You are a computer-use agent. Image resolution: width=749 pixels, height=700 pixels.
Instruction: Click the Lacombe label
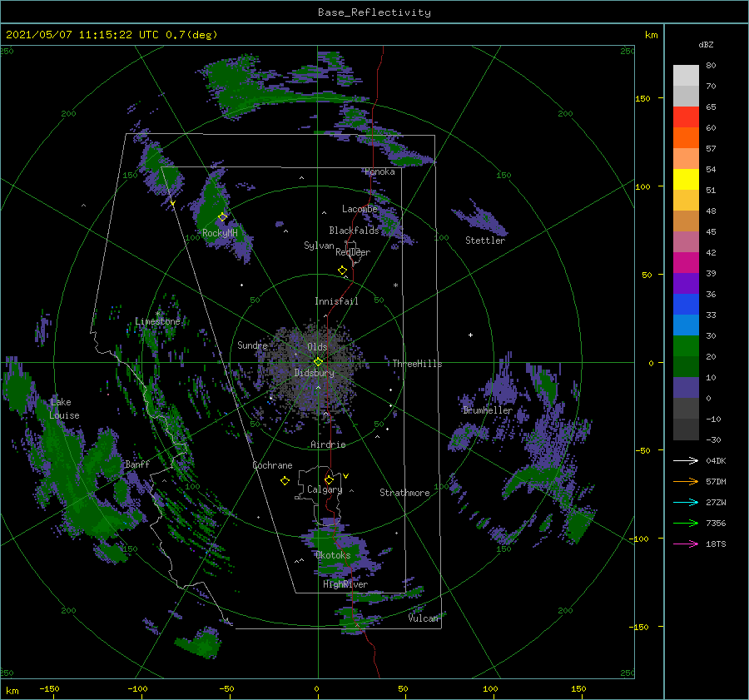360,209
